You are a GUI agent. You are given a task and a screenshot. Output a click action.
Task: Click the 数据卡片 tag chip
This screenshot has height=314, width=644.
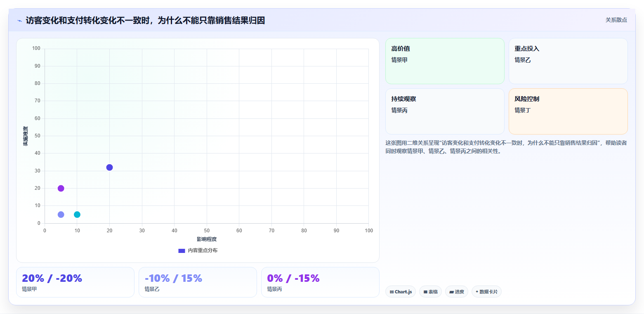pyautogui.click(x=486, y=292)
